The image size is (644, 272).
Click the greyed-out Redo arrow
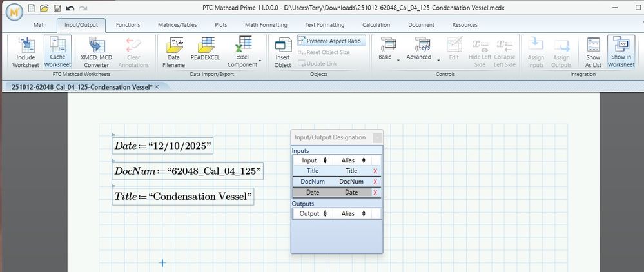point(83,8)
